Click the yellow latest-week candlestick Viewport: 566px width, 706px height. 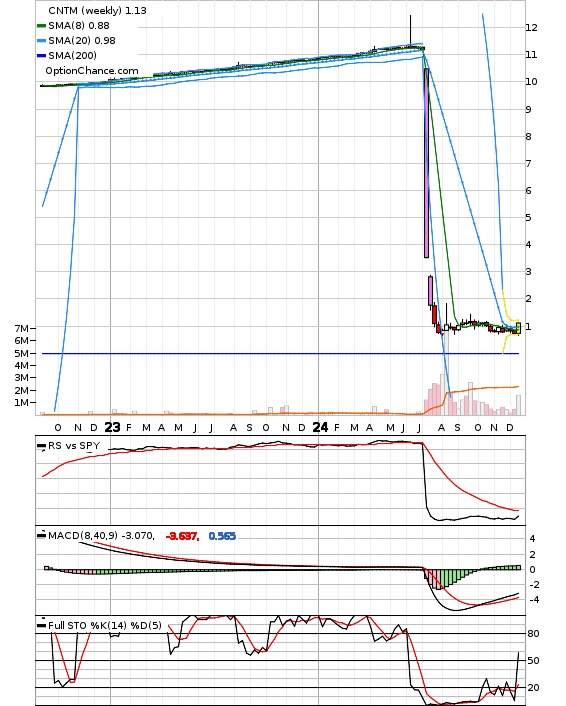519,328
